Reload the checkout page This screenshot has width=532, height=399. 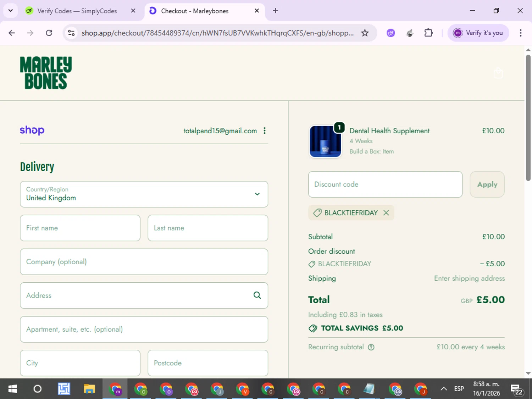(x=49, y=33)
